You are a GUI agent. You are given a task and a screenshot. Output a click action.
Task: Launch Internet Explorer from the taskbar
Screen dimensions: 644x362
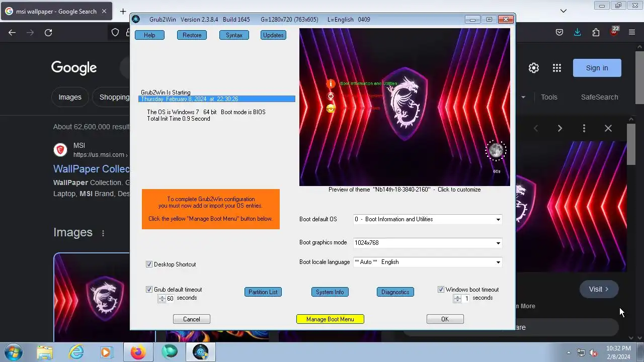76,352
